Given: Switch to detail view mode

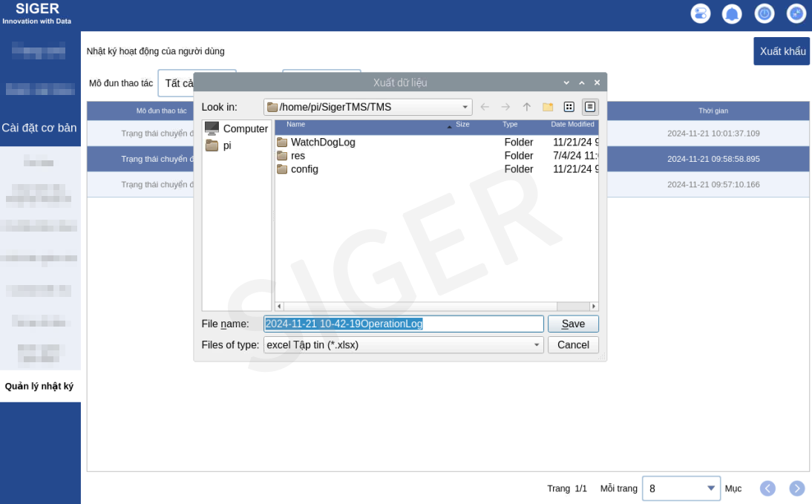Looking at the screenshot, I should [590, 107].
